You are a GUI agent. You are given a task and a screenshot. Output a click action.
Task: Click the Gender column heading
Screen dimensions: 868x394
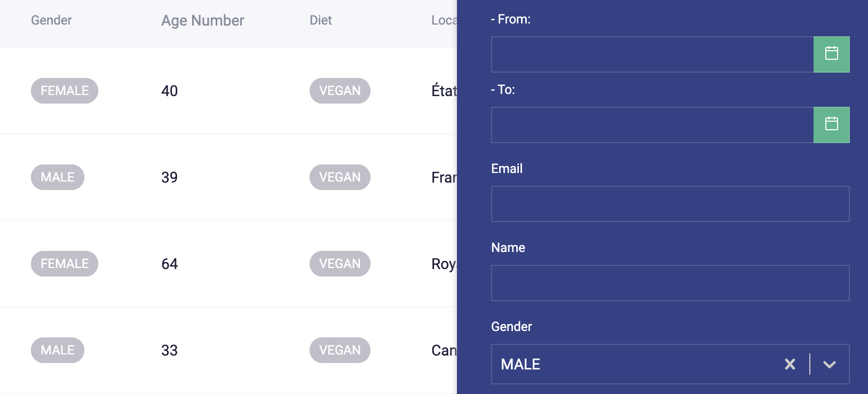tap(51, 20)
